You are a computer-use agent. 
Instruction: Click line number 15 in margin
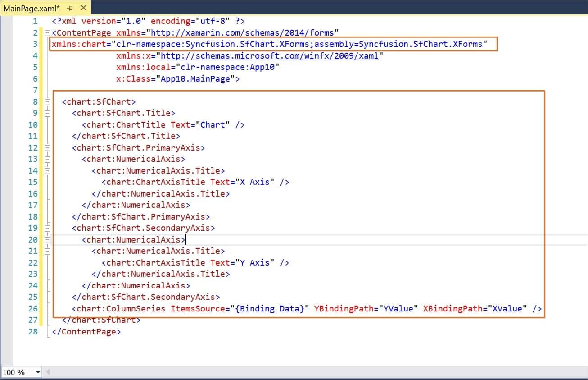(33, 182)
